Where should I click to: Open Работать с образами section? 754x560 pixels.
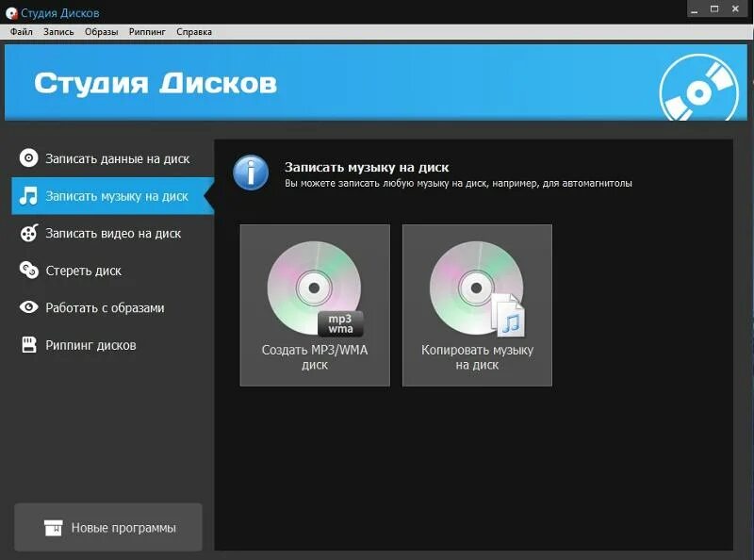(x=113, y=307)
